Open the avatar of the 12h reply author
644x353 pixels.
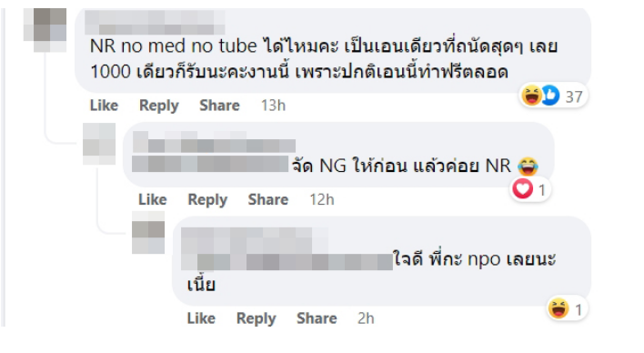(x=99, y=144)
